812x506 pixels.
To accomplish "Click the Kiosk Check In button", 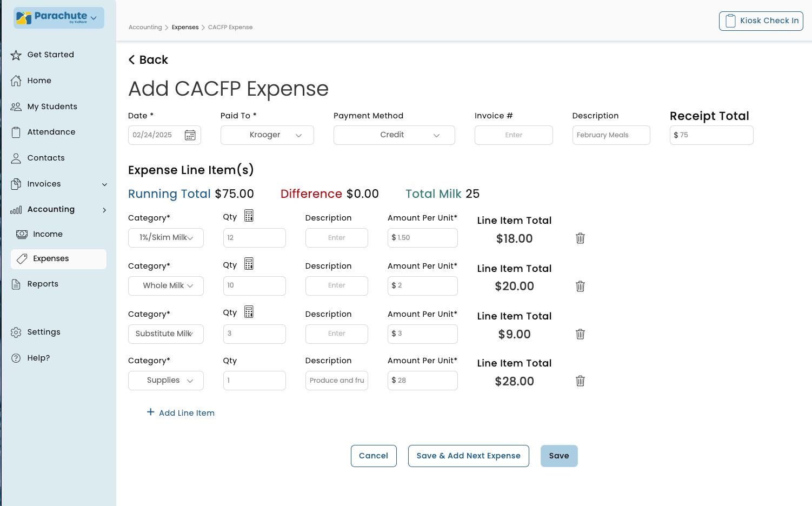I will [x=761, y=21].
